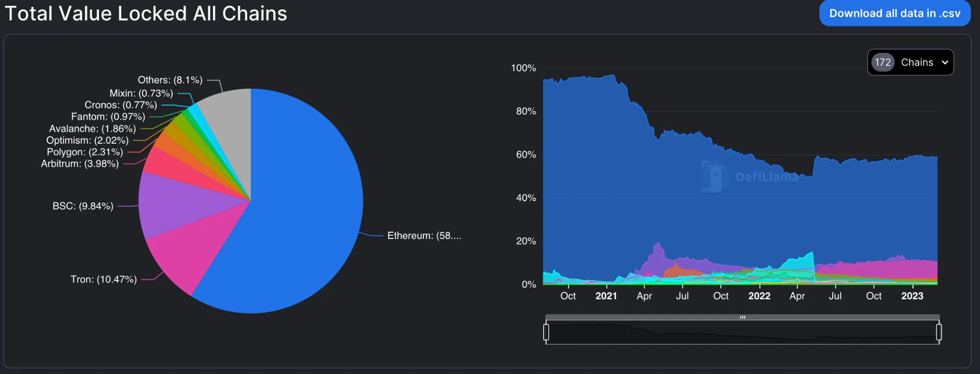Grab the right range slider handle
This screenshot has width=980, height=374.
(939, 332)
